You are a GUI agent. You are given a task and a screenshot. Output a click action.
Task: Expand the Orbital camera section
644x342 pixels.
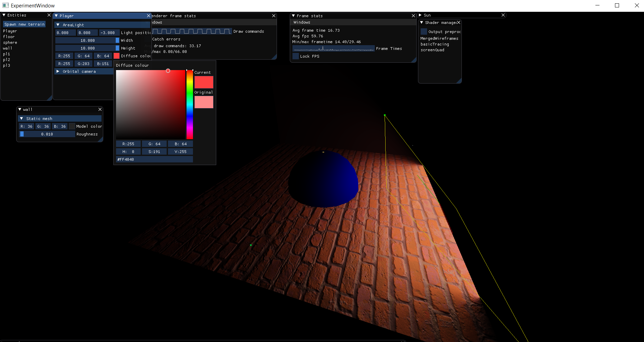[58, 71]
